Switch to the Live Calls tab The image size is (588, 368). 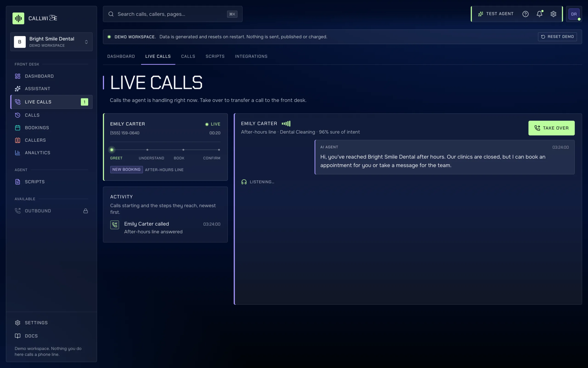point(158,57)
